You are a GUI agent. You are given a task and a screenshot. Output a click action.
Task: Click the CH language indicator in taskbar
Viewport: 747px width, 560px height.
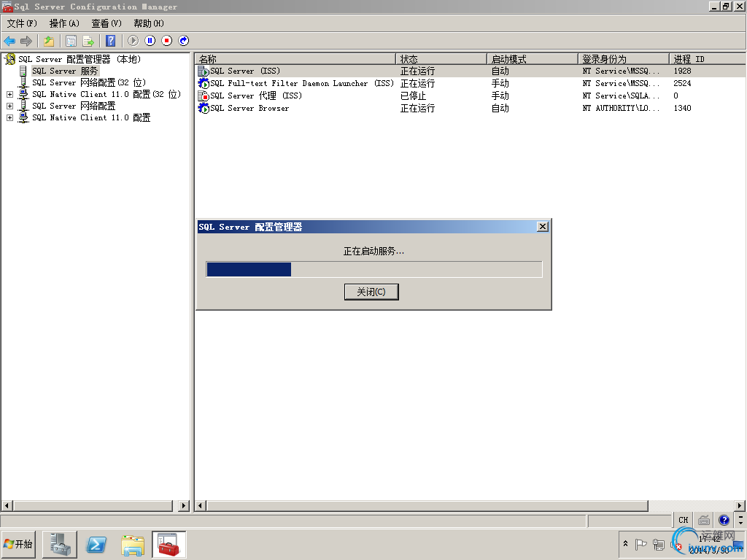click(x=683, y=520)
